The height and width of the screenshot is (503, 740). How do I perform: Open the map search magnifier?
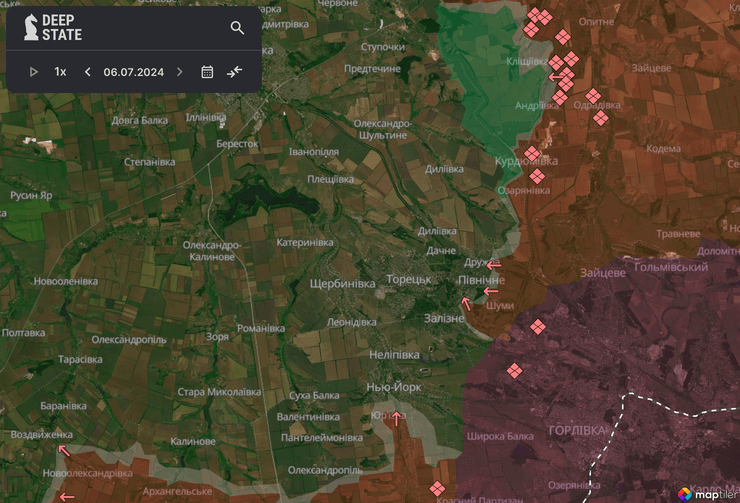point(237,28)
